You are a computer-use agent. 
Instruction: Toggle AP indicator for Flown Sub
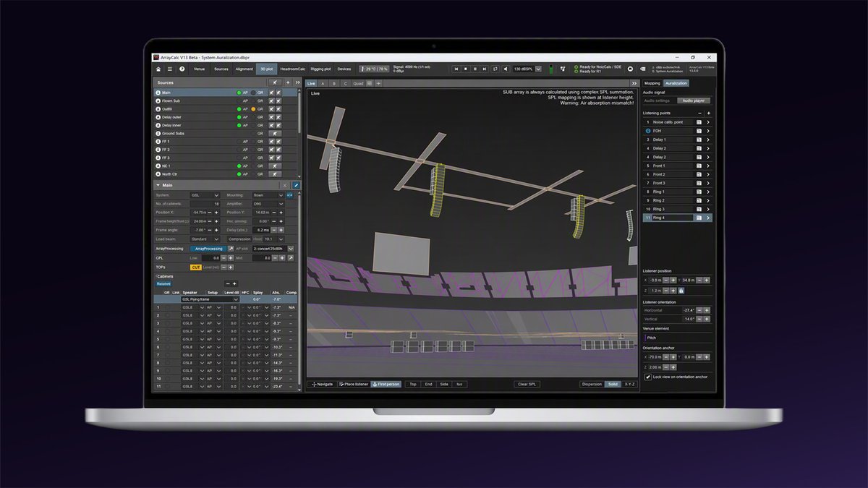pos(239,101)
